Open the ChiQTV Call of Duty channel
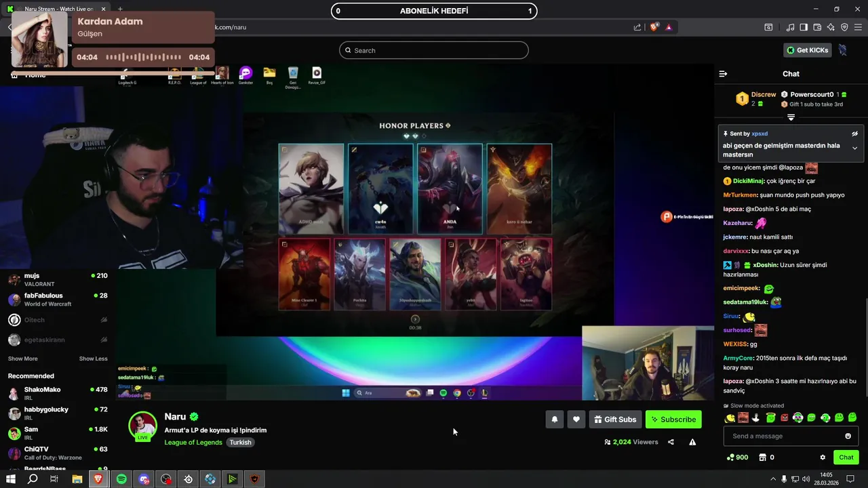The height and width of the screenshot is (488, 868). coord(58,453)
